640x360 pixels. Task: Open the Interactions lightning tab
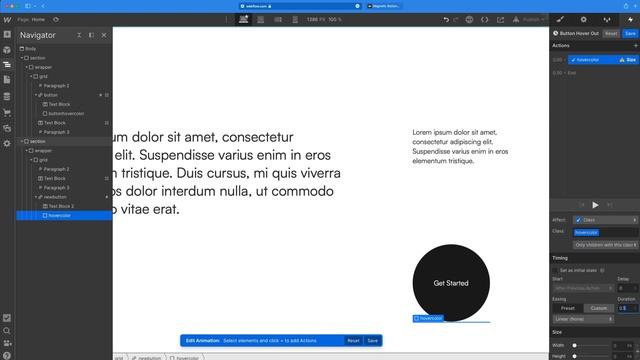coord(630,19)
